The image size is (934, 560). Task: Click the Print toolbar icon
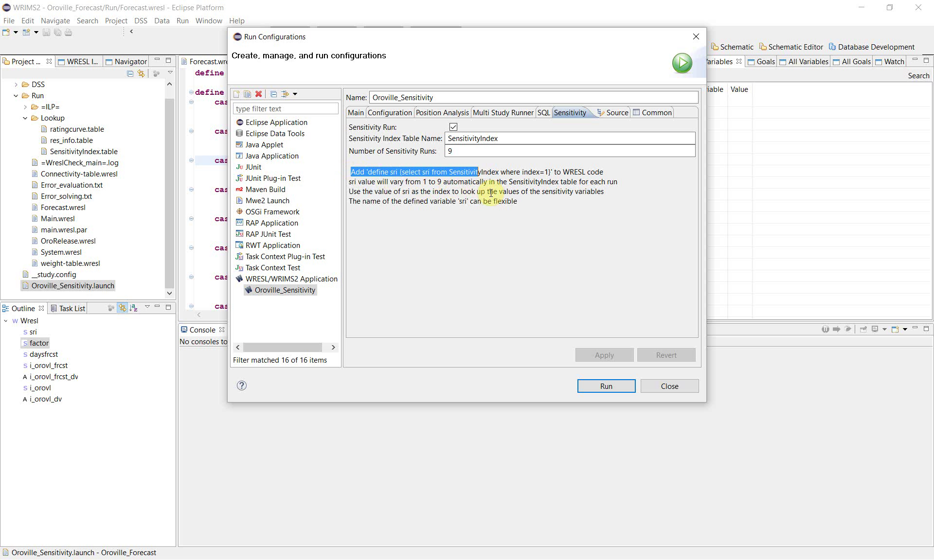pyautogui.click(x=69, y=33)
